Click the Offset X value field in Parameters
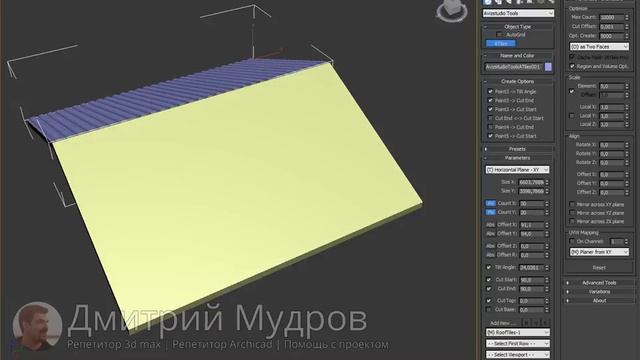This screenshot has width=640, height=360. (x=531, y=225)
